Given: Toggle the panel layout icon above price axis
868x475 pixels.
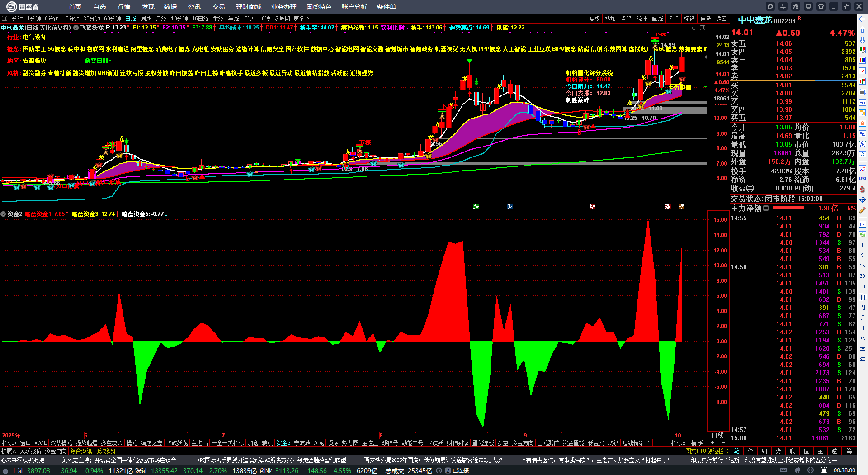Looking at the screenshot, I should tap(703, 28).
